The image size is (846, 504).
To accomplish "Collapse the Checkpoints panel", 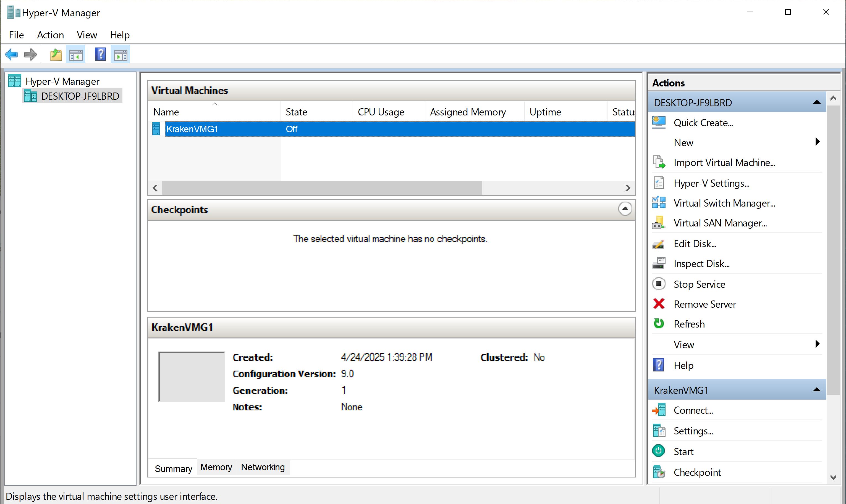I will (x=625, y=209).
